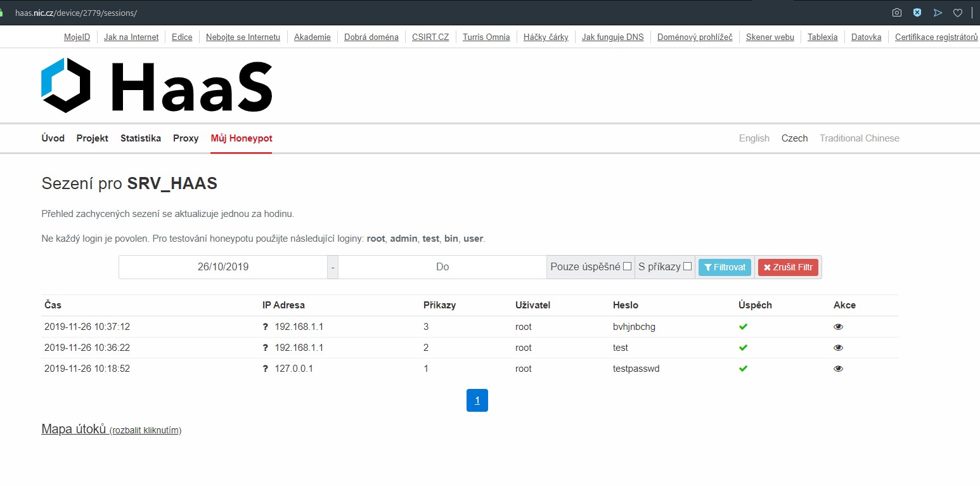Click question mark beside 127.0.0.1
The height and width of the screenshot is (486, 980).
coord(266,369)
